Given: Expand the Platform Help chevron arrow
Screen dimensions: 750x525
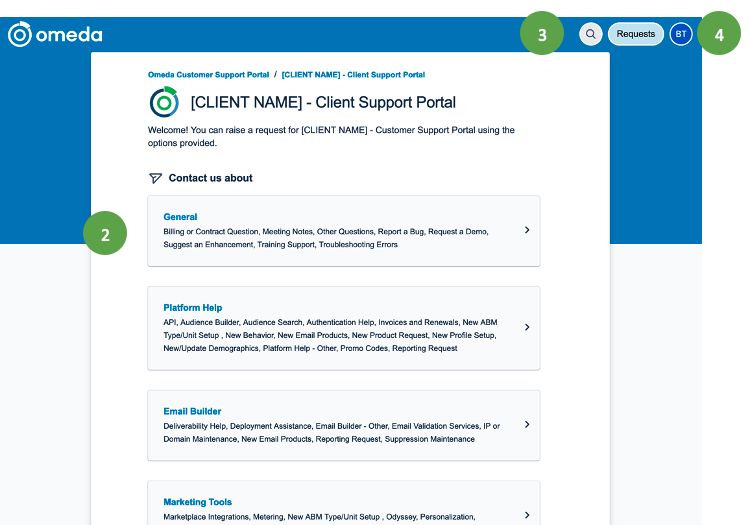Looking at the screenshot, I should coord(527,327).
